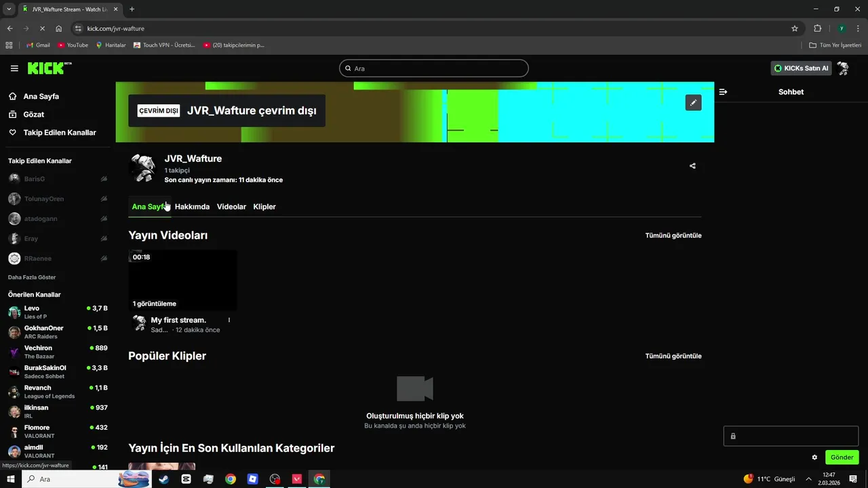Viewport: 868px width, 488px height.
Task: Switch to the Videolar tab
Action: click(x=231, y=207)
